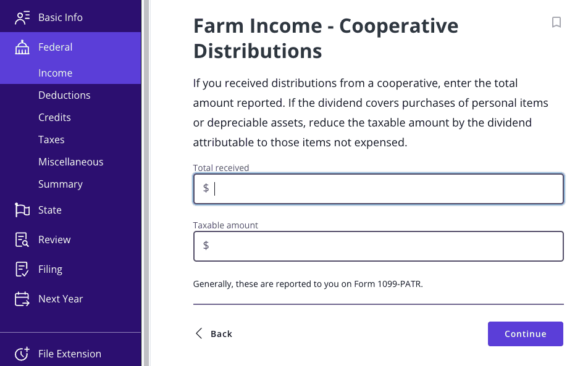The image size is (588, 366).
Task: Bookmark this page using the flag icon
Action: [556, 22]
